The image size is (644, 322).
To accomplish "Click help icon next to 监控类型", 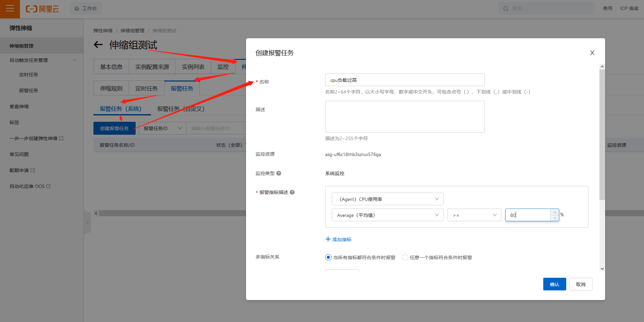I will 279,173.
